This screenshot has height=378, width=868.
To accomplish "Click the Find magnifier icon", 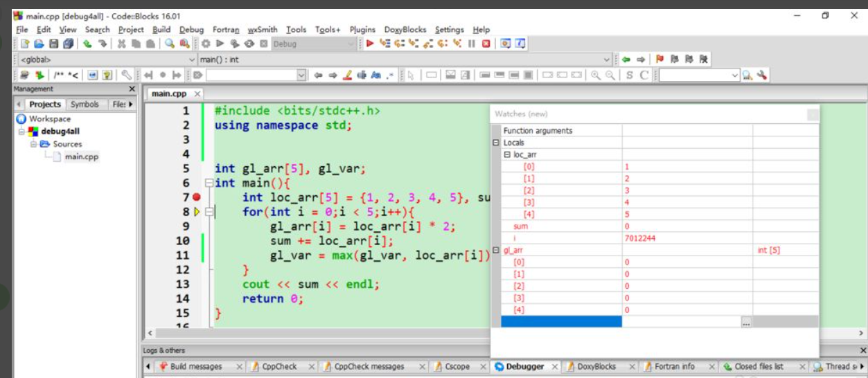I will tap(170, 44).
